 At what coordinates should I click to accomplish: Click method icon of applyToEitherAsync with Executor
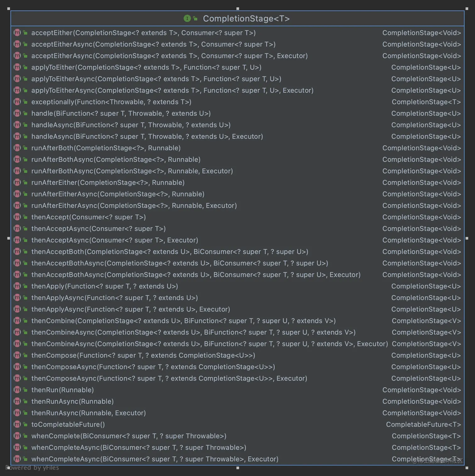[x=17, y=91]
